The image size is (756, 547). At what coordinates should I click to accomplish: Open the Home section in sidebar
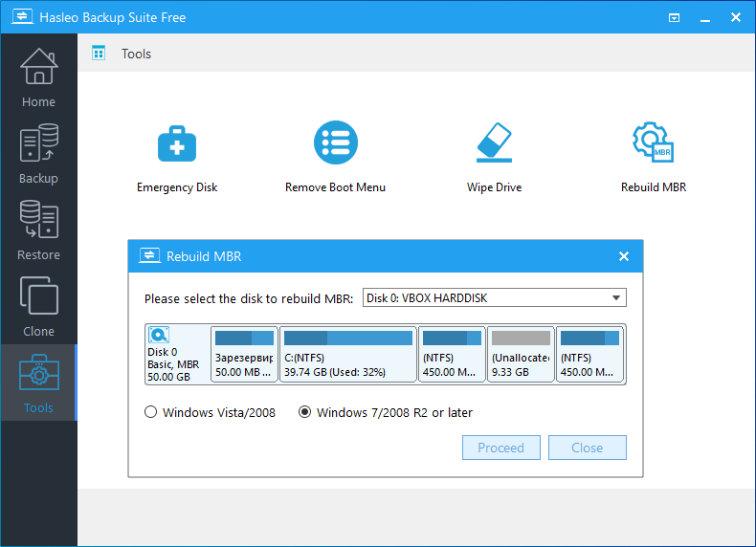pyautogui.click(x=38, y=77)
